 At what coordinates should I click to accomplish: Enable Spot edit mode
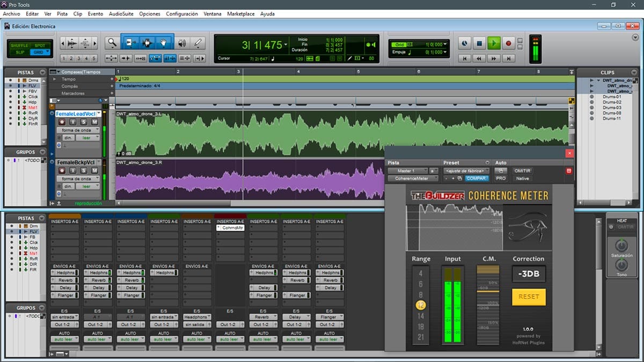tap(40, 46)
